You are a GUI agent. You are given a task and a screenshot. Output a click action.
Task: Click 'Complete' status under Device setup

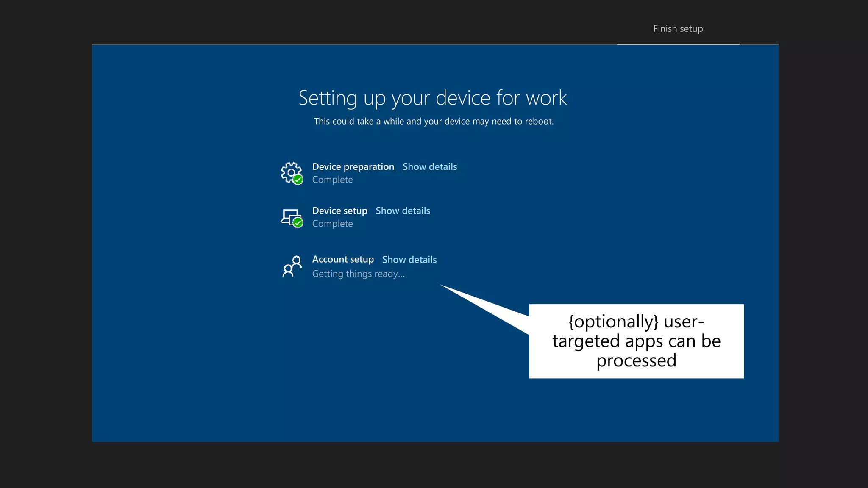332,224
